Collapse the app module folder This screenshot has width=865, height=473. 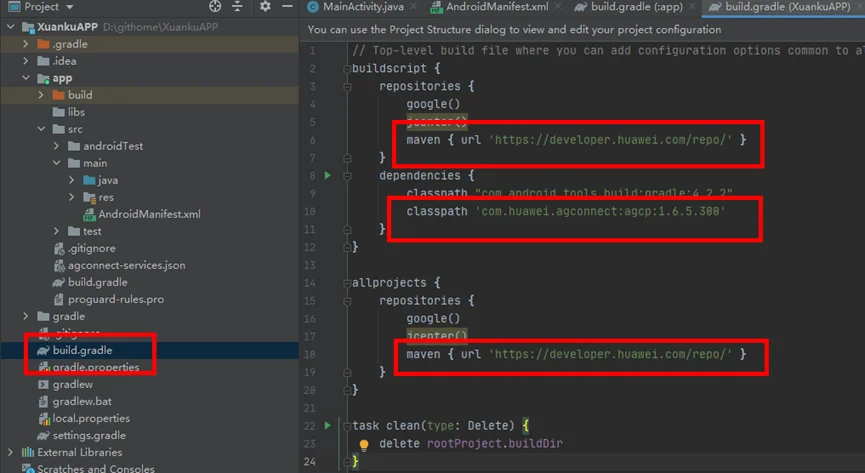25,78
